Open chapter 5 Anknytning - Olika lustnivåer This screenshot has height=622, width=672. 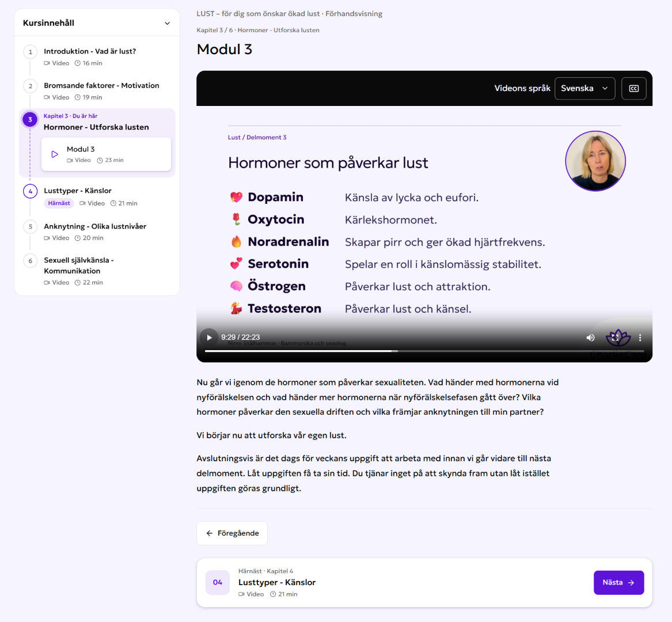pyautogui.click(x=94, y=226)
